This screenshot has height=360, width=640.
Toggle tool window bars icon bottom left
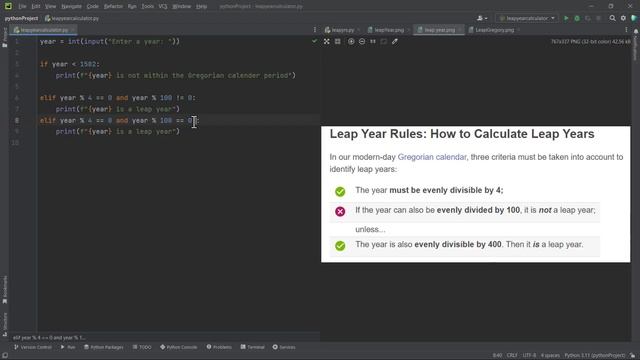point(4,356)
